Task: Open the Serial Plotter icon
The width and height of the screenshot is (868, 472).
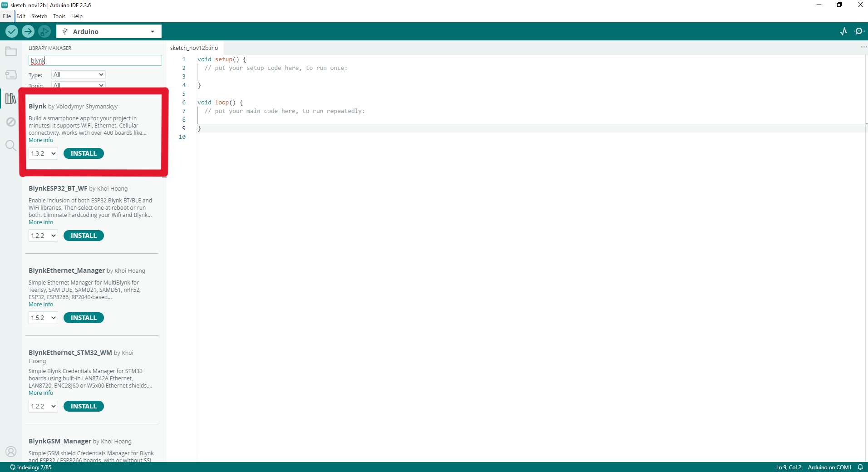Action: point(843,31)
